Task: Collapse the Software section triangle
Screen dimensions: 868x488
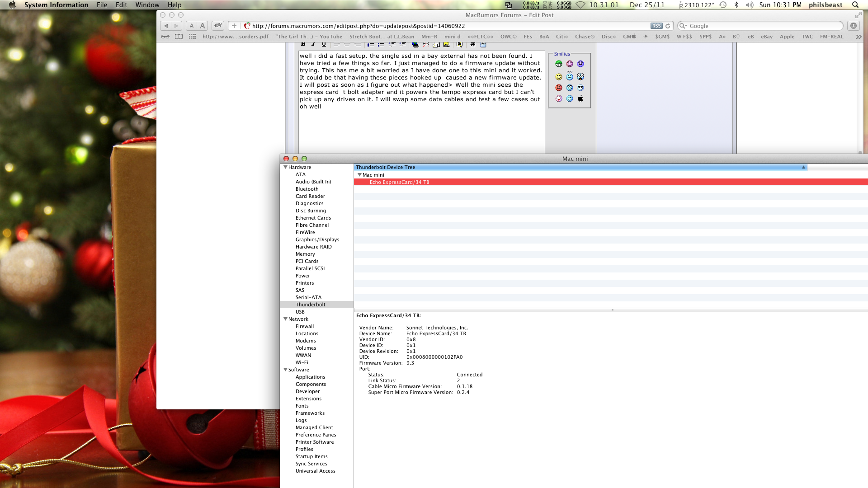Action: tap(285, 370)
